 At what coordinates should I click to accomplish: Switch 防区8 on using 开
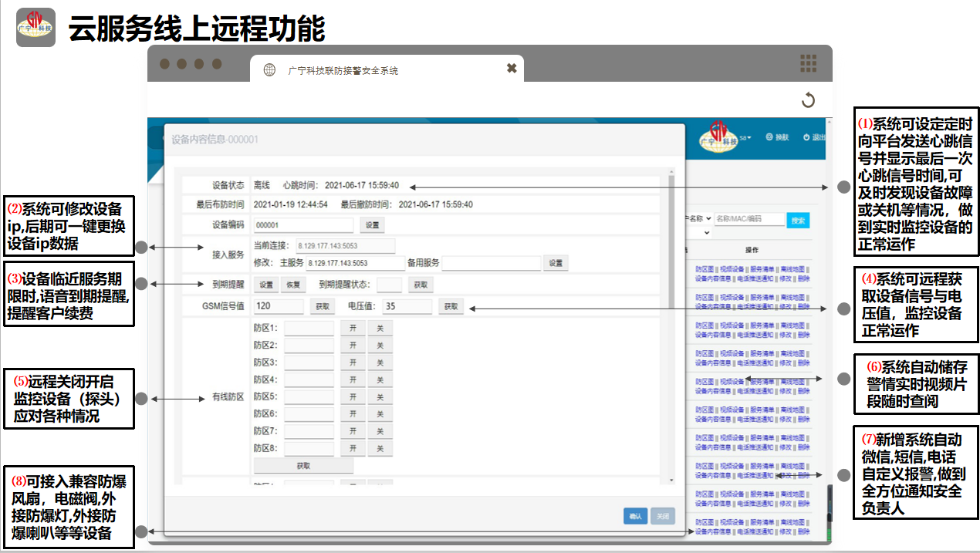pos(353,449)
